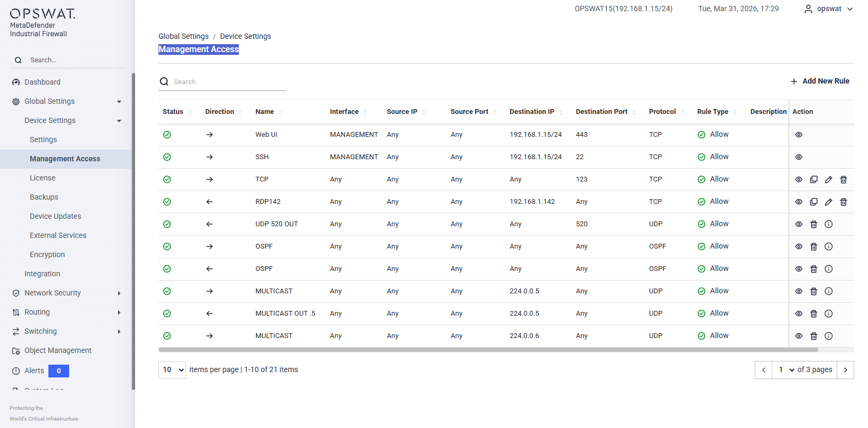The image size is (868, 428).
Task: View the SSH rule details eye icon
Action: click(798, 157)
